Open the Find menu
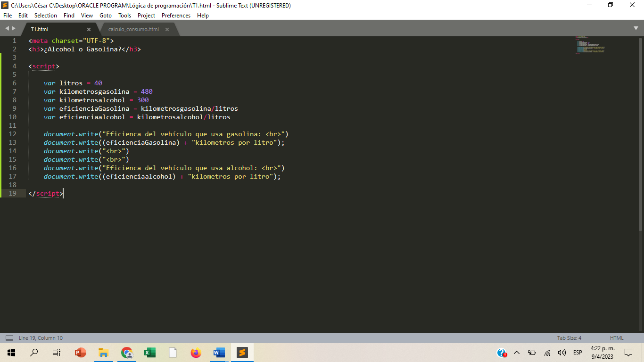This screenshot has width=644, height=362. click(69, 16)
